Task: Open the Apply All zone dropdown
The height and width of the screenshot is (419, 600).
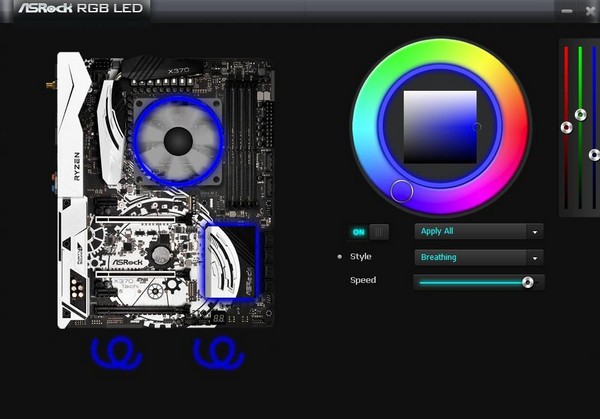Action: [478, 231]
